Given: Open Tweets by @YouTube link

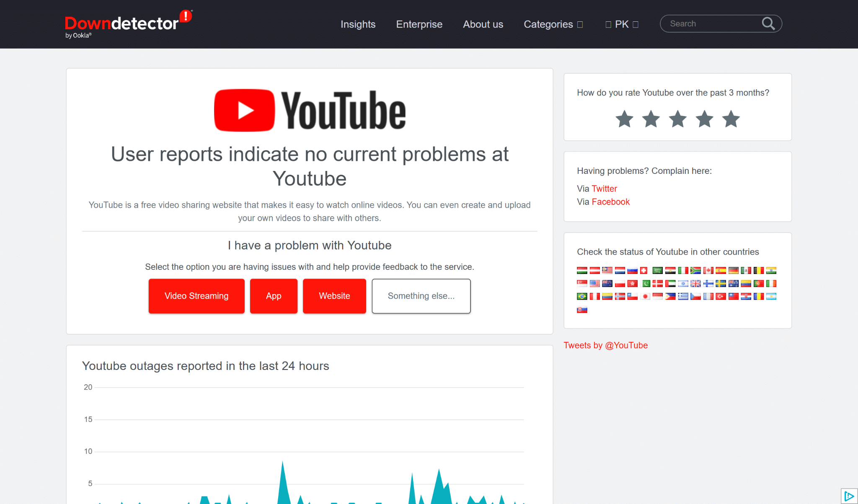Looking at the screenshot, I should (605, 345).
